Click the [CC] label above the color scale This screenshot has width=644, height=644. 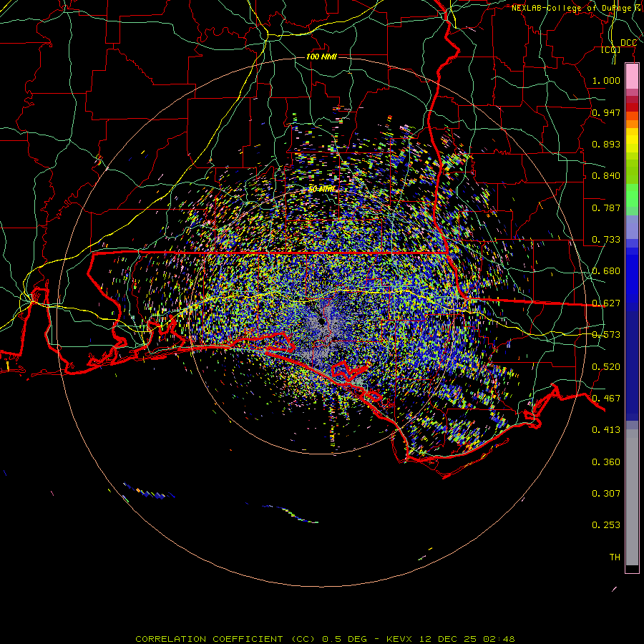(611, 50)
